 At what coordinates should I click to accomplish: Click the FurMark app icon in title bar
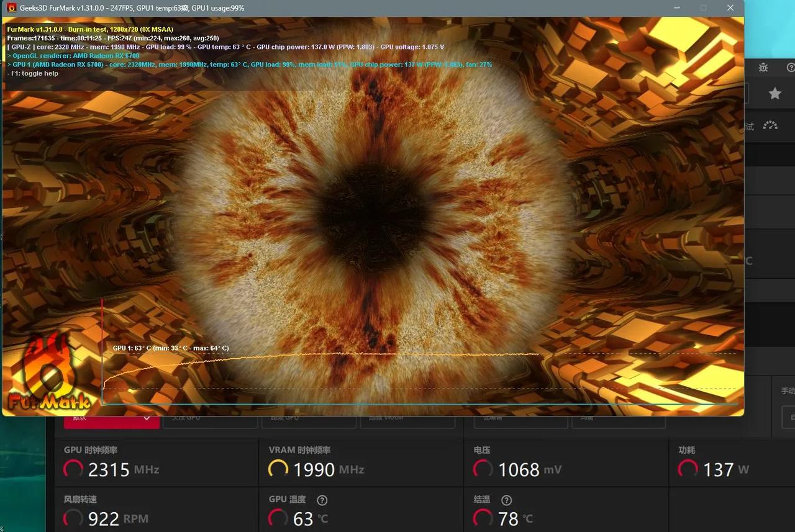pos(11,8)
